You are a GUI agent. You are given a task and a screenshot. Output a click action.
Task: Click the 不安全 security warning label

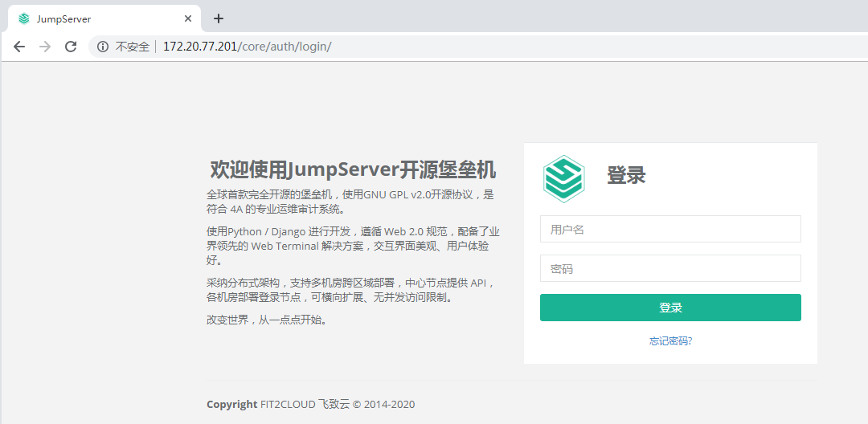pyautogui.click(x=133, y=47)
